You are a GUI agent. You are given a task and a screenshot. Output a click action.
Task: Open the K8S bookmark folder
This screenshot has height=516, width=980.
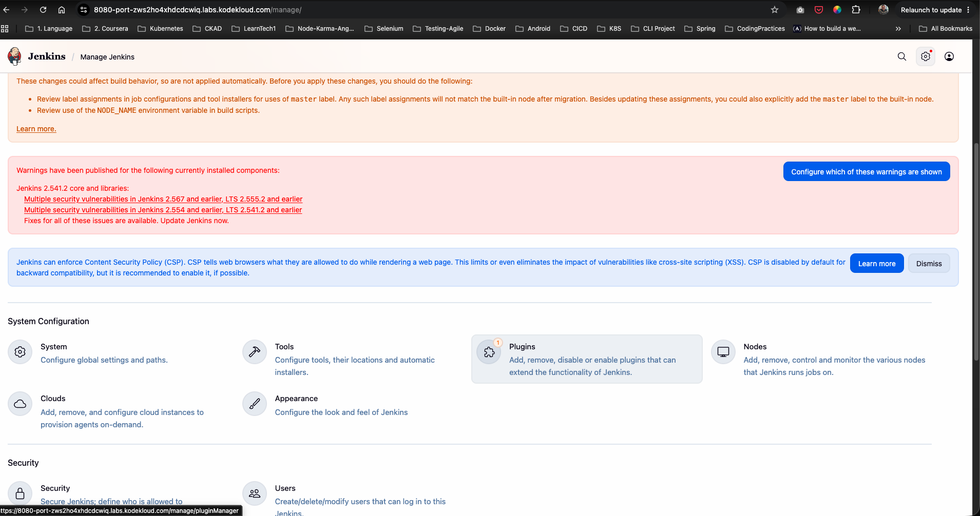tap(609, 29)
